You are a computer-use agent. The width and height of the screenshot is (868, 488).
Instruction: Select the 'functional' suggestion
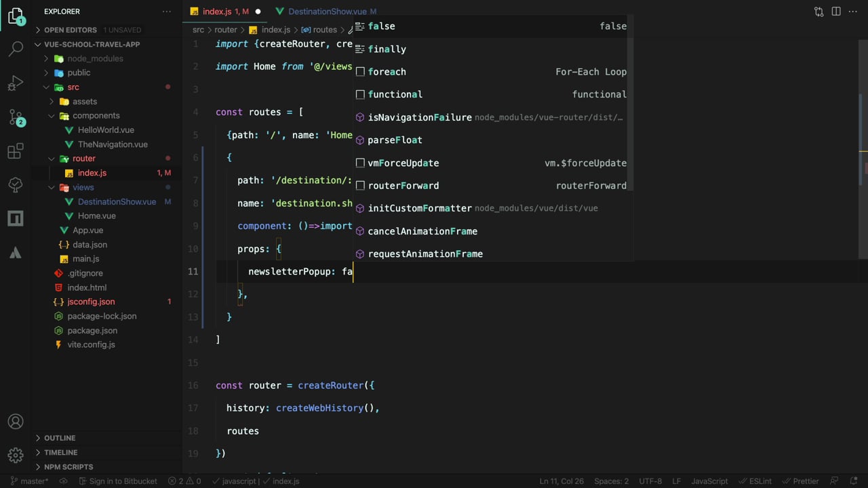click(493, 94)
